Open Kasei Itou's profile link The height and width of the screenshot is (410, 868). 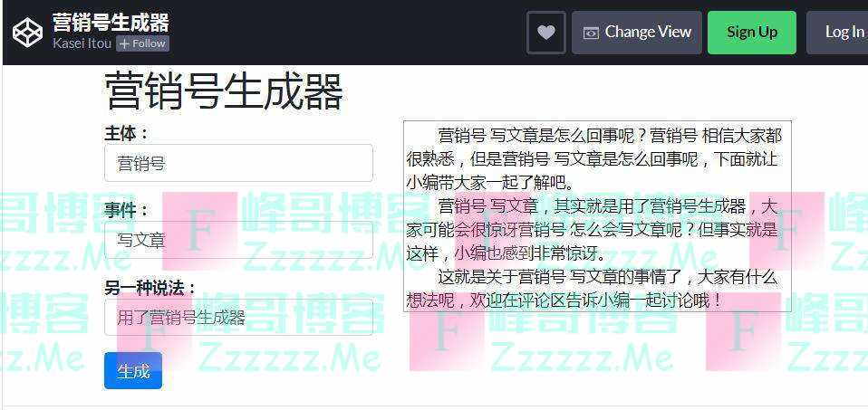(x=82, y=43)
